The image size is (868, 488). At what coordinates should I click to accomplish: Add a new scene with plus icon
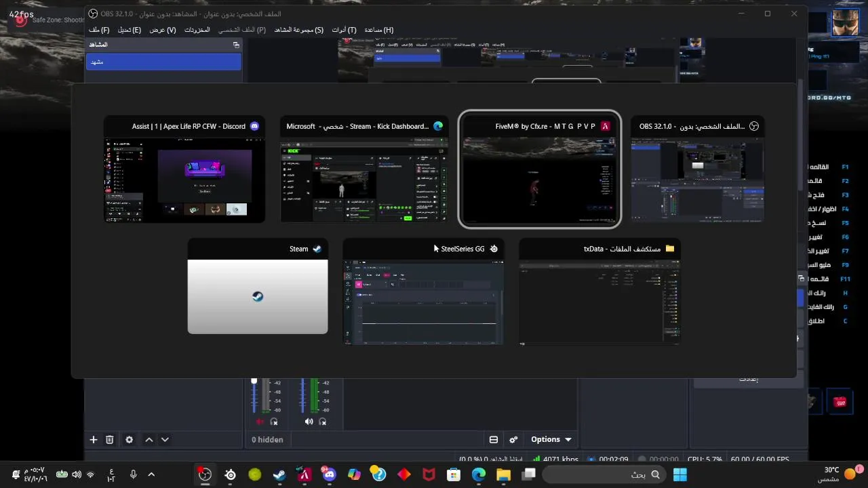94,439
